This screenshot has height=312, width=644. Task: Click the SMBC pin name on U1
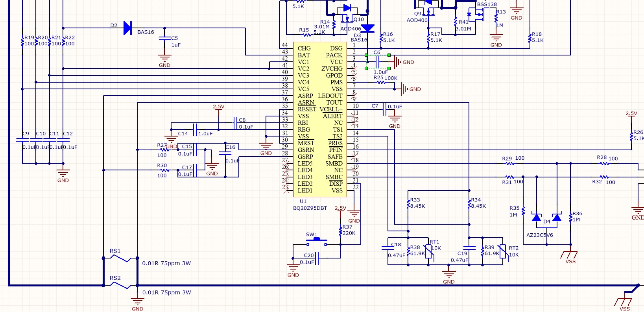334,177
